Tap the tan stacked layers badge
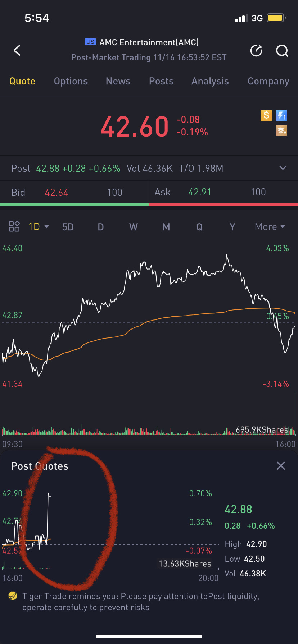Viewport: 298px width, 644px height. coord(281,130)
